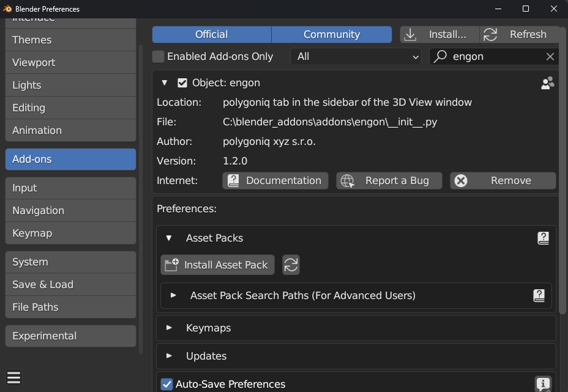Viewport: 568px width, 392px height.
Task: Uncheck Auto-Save Preferences
Action: pyautogui.click(x=166, y=384)
